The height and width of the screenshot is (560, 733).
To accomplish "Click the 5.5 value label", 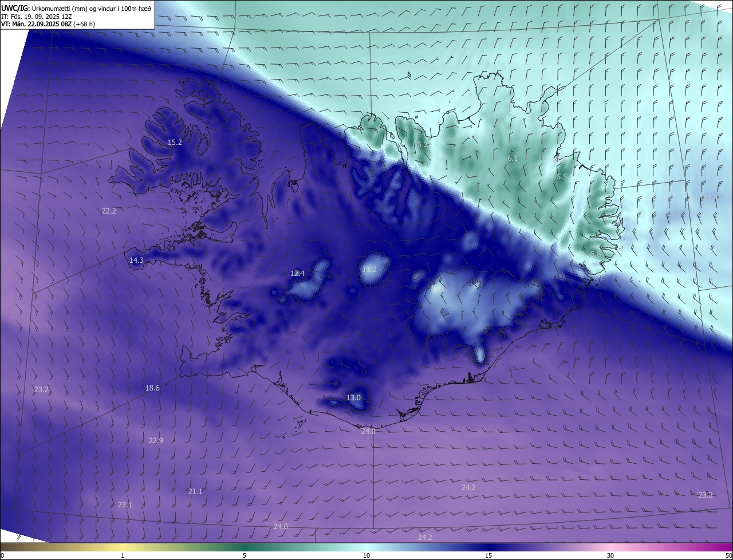I will (x=562, y=177).
